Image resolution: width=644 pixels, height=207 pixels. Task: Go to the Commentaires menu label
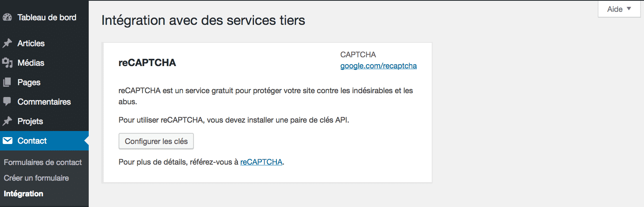44,102
